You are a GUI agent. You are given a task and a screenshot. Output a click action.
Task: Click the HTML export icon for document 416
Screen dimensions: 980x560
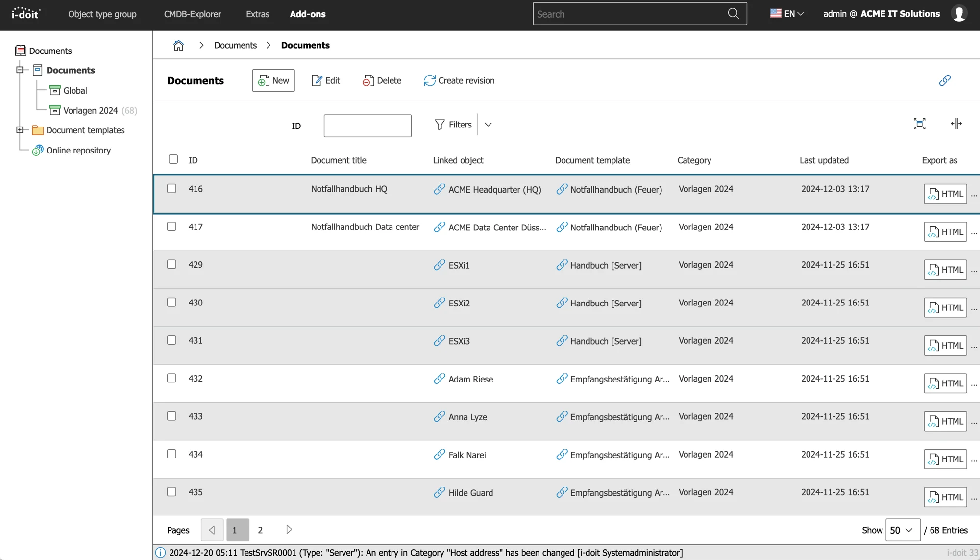(945, 194)
